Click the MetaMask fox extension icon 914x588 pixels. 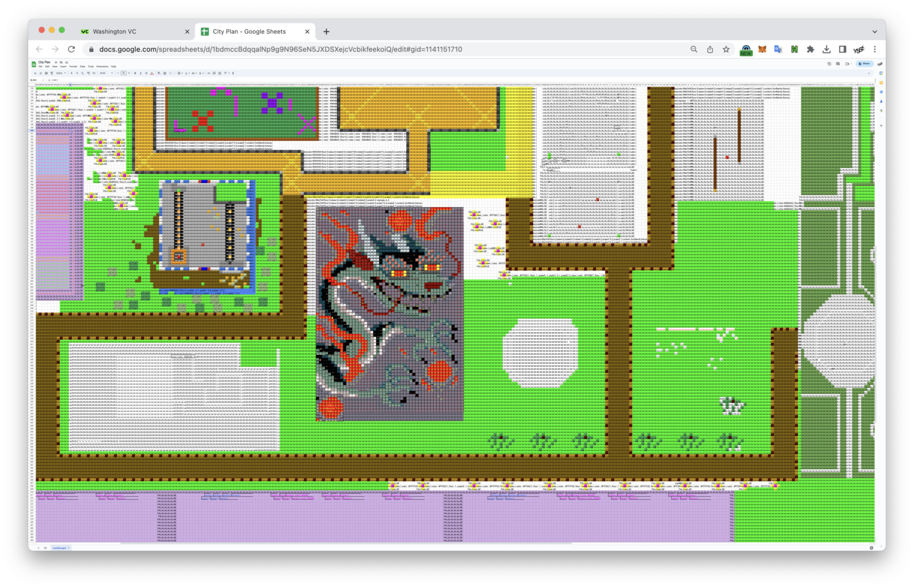coord(762,49)
